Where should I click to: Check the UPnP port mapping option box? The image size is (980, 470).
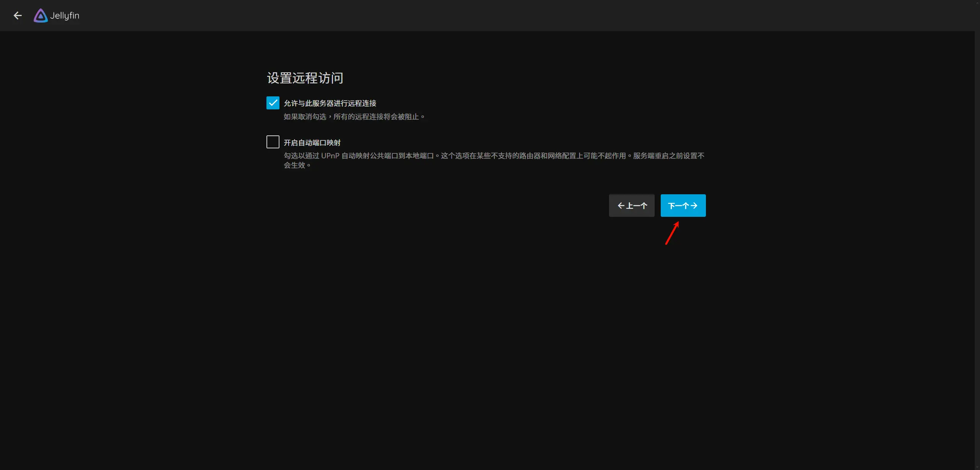[x=273, y=142]
